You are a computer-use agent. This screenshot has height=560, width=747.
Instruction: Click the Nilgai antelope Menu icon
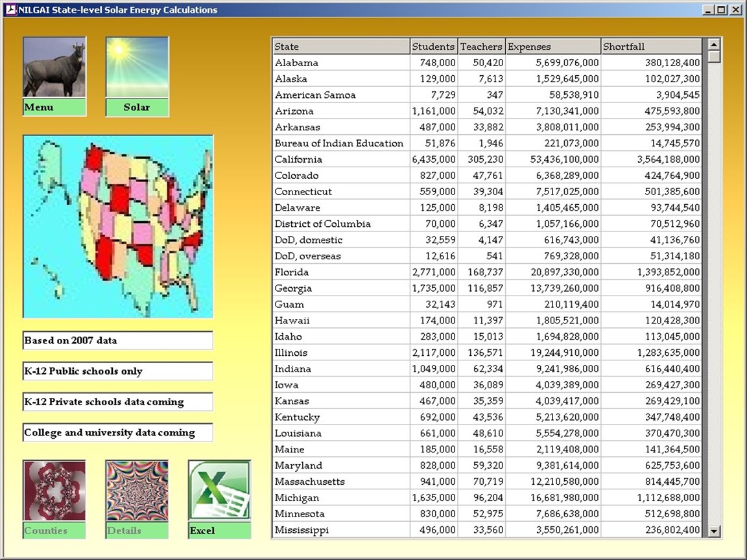(x=54, y=67)
